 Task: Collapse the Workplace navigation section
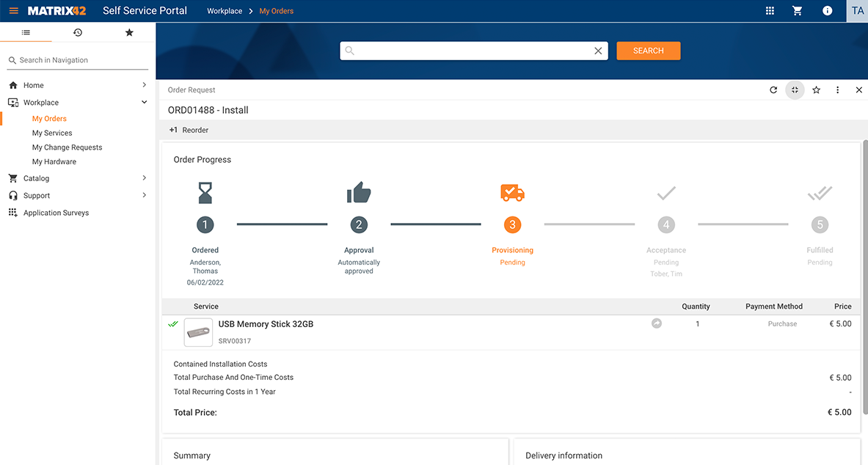click(x=143, y=102)
